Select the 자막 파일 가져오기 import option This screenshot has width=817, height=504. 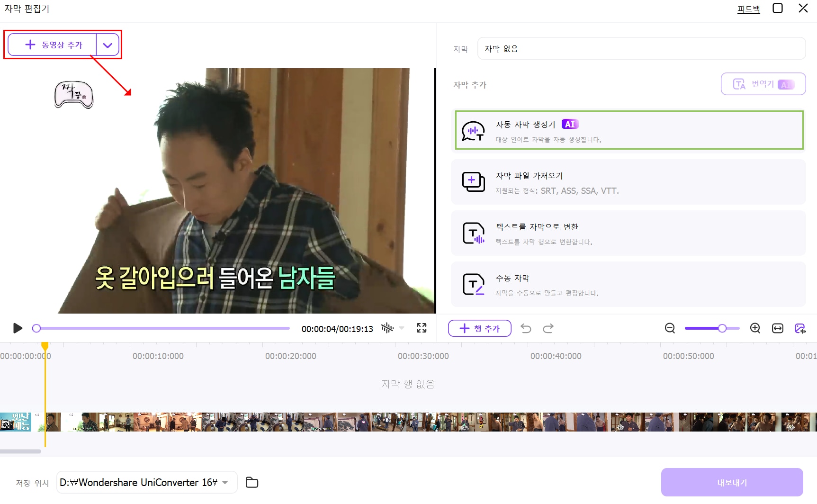(x=628, y=182)
